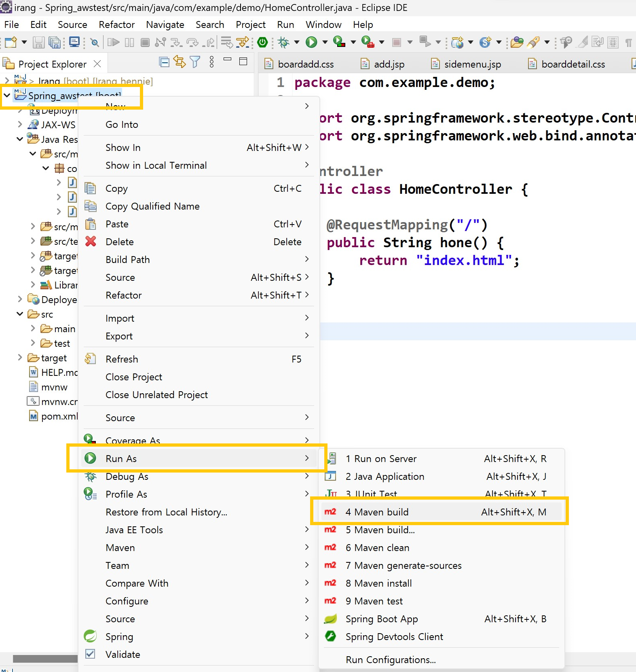Click the Skip All Breakpoints icon
This screenshot has height=672, width=636.
point(95,42)
